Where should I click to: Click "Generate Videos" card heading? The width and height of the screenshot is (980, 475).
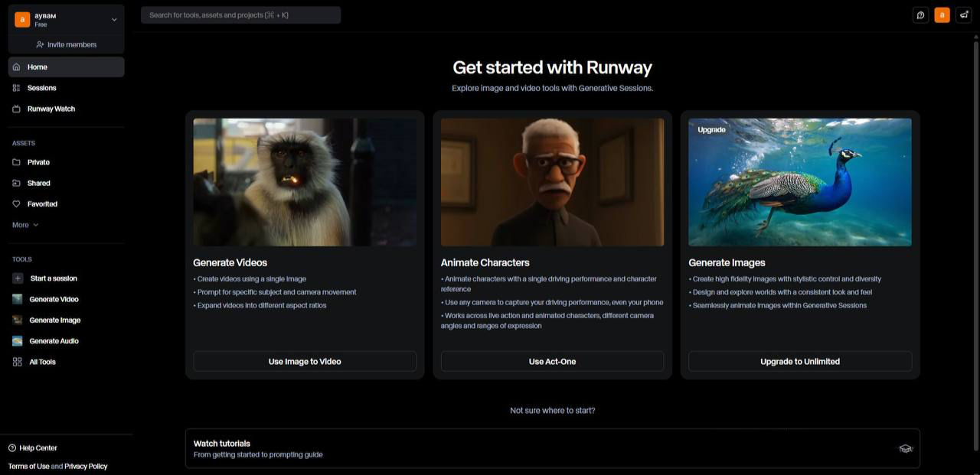click(230, 262)
